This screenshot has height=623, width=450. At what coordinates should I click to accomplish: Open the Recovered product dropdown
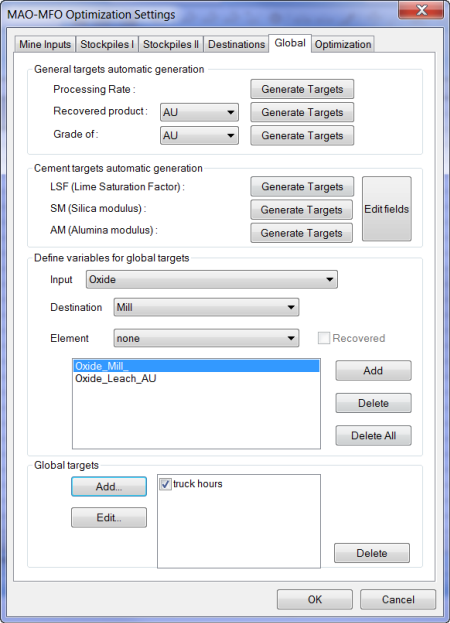(x=199, y=112)
